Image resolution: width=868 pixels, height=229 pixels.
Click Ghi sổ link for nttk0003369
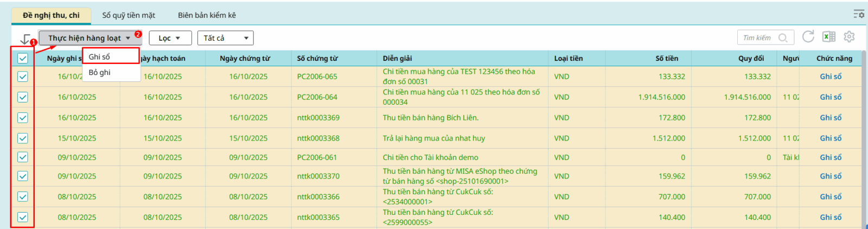tap(831, 118)
